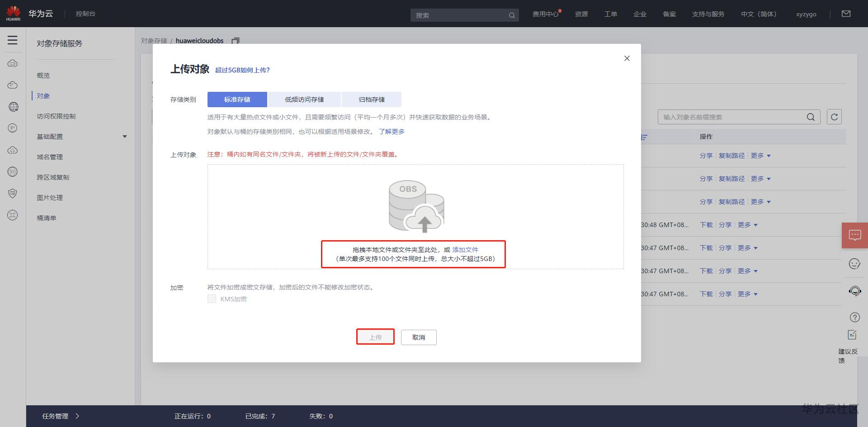Viewport: 868px width, 427px height.
Task: Open 工单 in the top bar
Action: pyautogui.click(x=611, y=14)
